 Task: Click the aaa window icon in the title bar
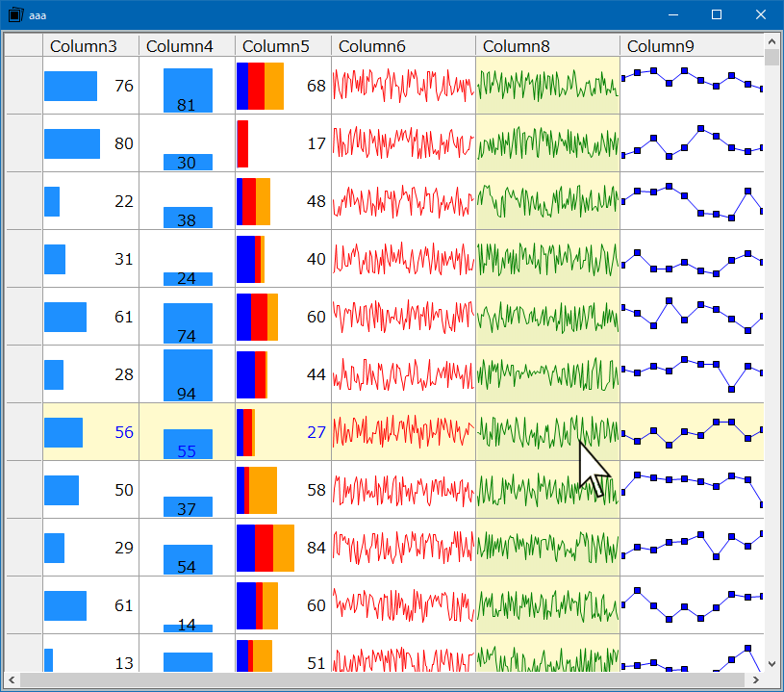[15, 15]
